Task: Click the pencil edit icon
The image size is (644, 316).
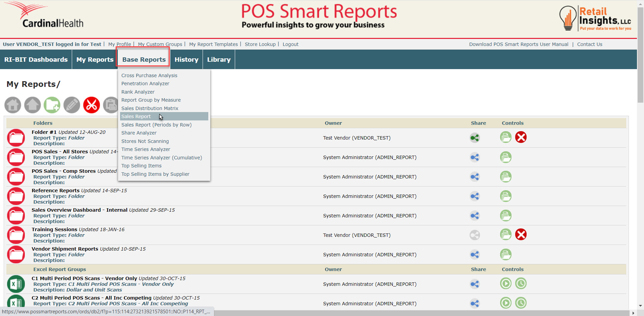Action: 72,105
